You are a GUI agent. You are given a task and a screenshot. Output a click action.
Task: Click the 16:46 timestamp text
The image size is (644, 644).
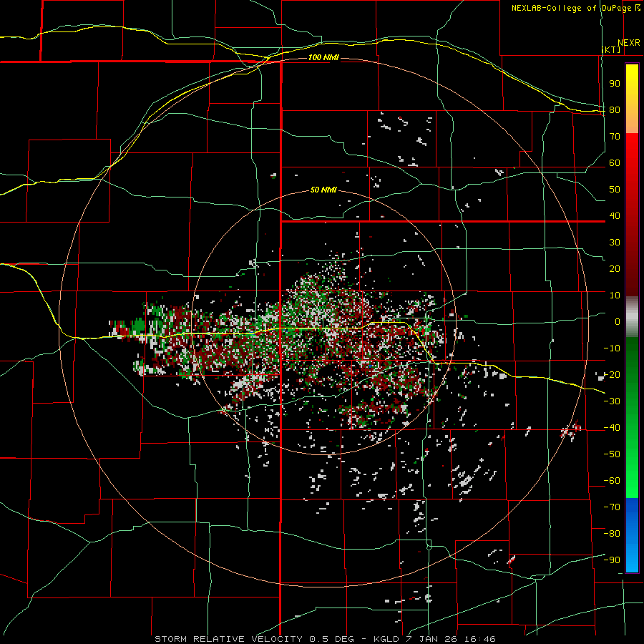[479, 639]
